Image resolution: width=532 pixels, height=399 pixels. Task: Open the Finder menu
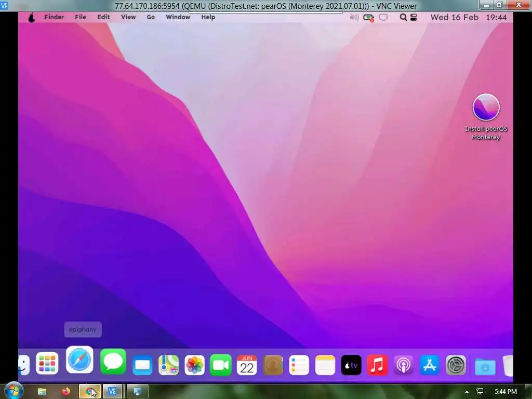pyautogui.click(x=54, y=17)
